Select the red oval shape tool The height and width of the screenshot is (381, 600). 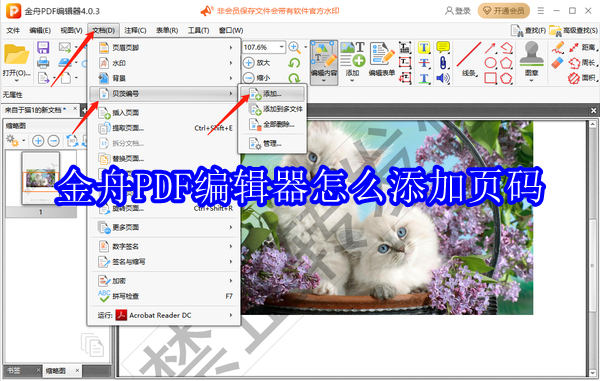[x=490, y=63]
